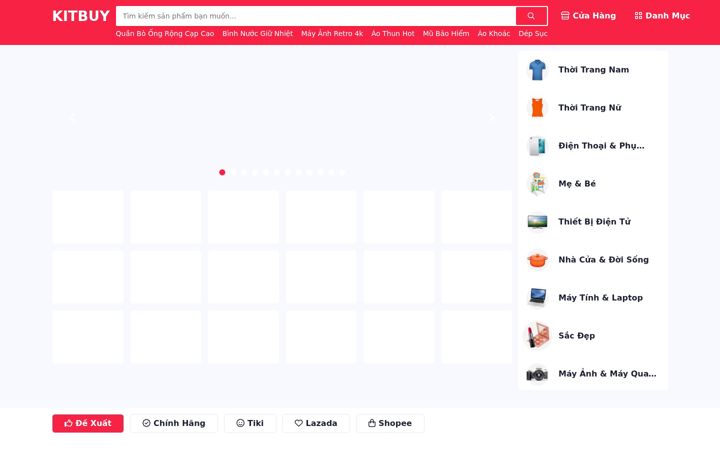
Task: Select suggestion Bình Nước Giữ Nhiệt
Action: point(258,34)
